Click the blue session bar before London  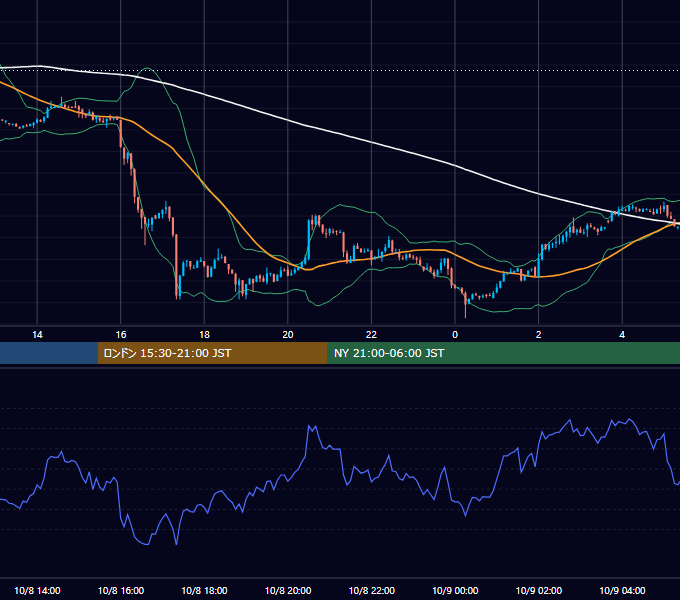(49, 353)
